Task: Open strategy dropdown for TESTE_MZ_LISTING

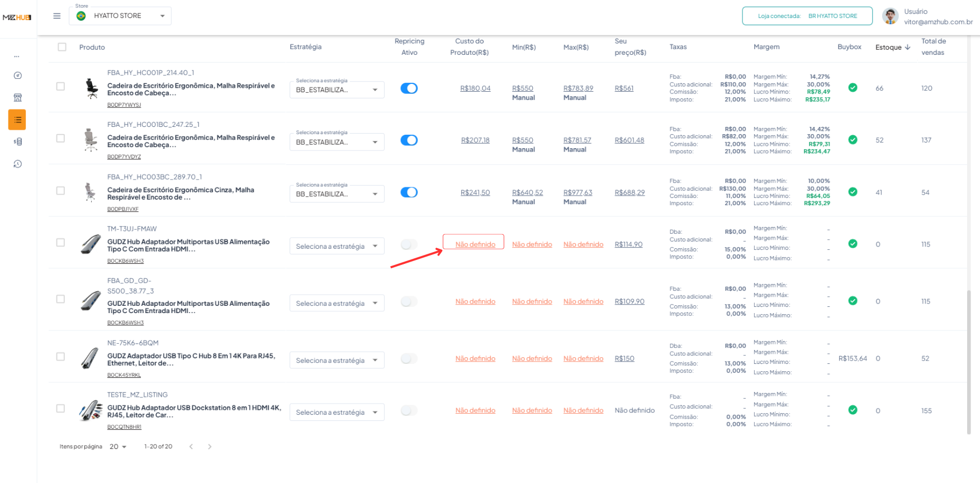Action: 337,413
